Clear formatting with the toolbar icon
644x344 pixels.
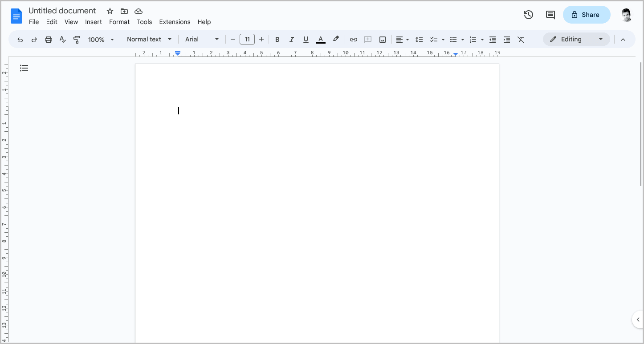click(521, 39)
